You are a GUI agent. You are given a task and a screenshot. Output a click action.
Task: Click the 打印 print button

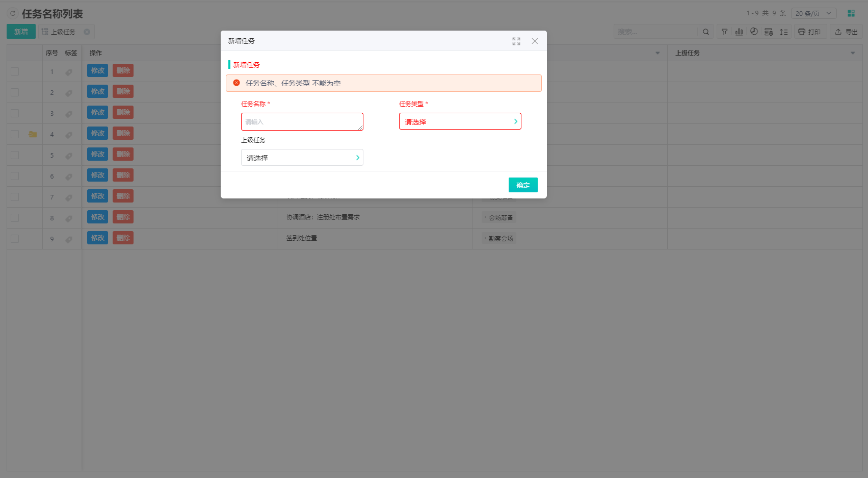809,32
